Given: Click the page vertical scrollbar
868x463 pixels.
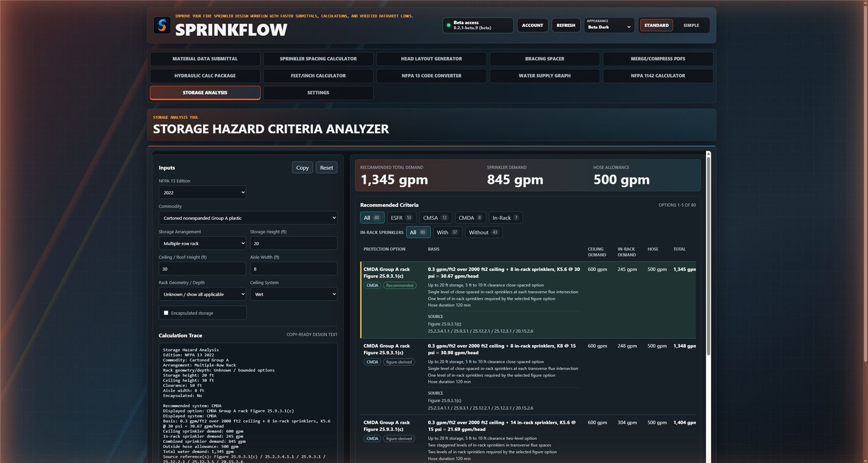Looking at the screenshot, I should click(x=865, y=184).
